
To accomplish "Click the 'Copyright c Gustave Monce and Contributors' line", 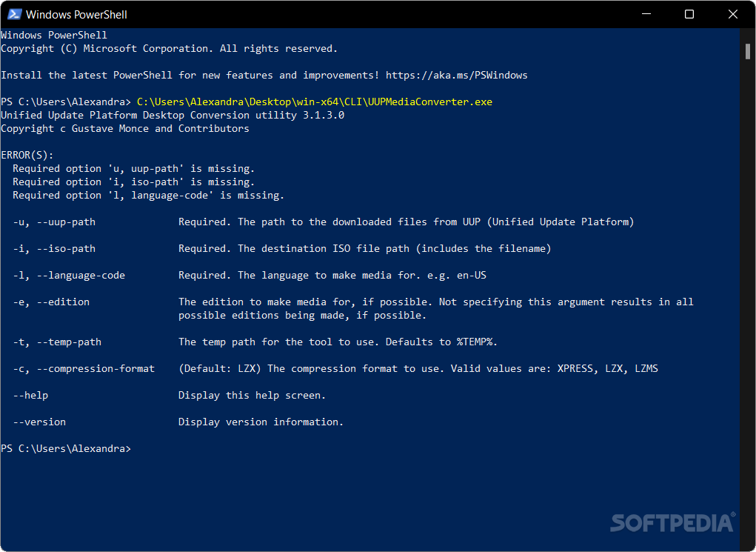I will [x=125, y=129].
